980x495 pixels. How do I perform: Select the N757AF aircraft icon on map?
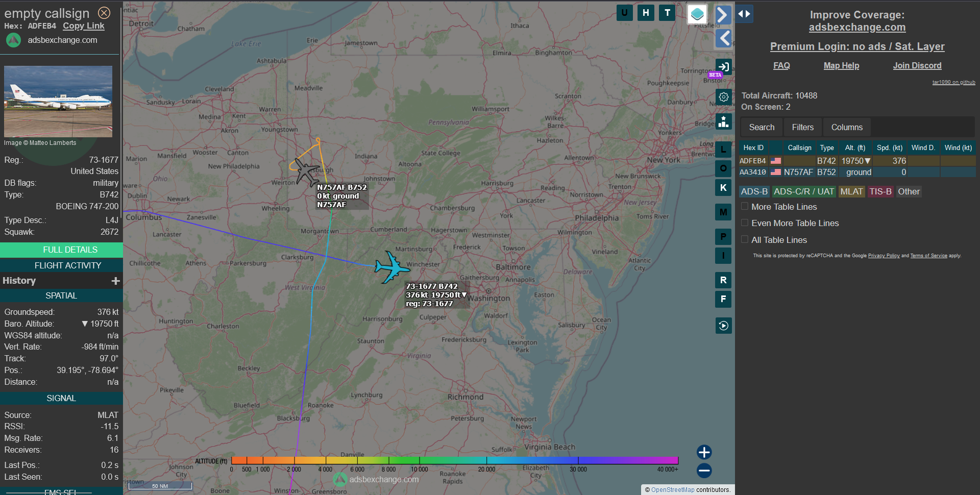(307, 172)
